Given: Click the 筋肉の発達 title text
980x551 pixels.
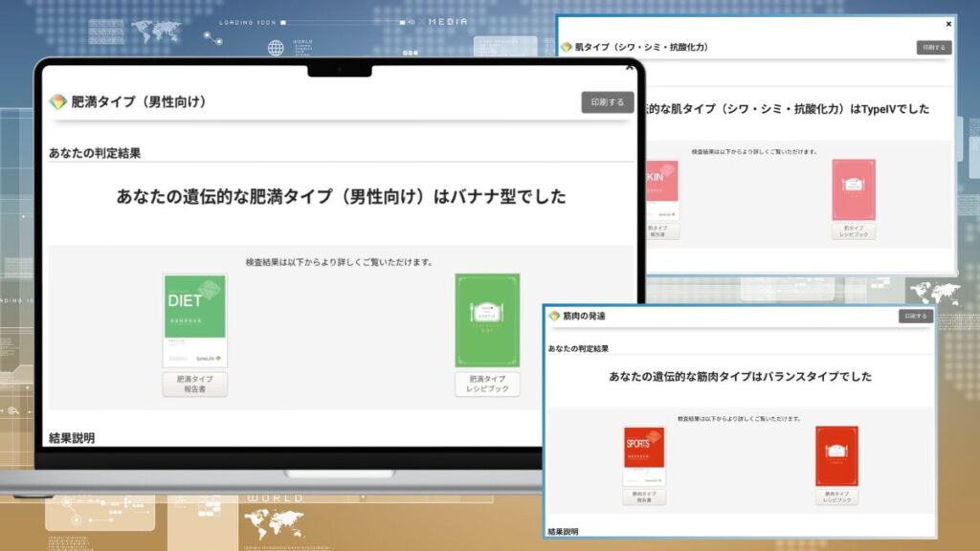Looking at the screenshot, I should 584,316.
